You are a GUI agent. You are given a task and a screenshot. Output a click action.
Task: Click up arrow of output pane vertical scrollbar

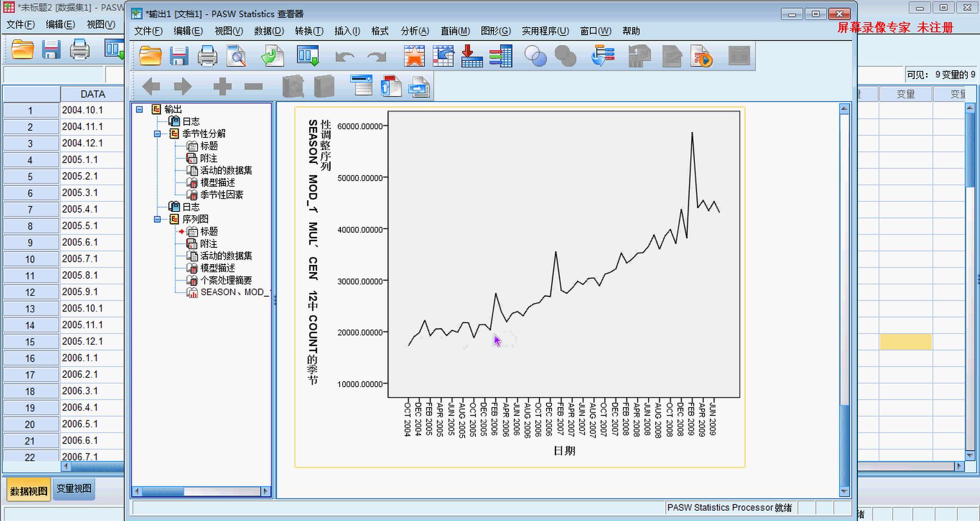[x=844, y=109]
